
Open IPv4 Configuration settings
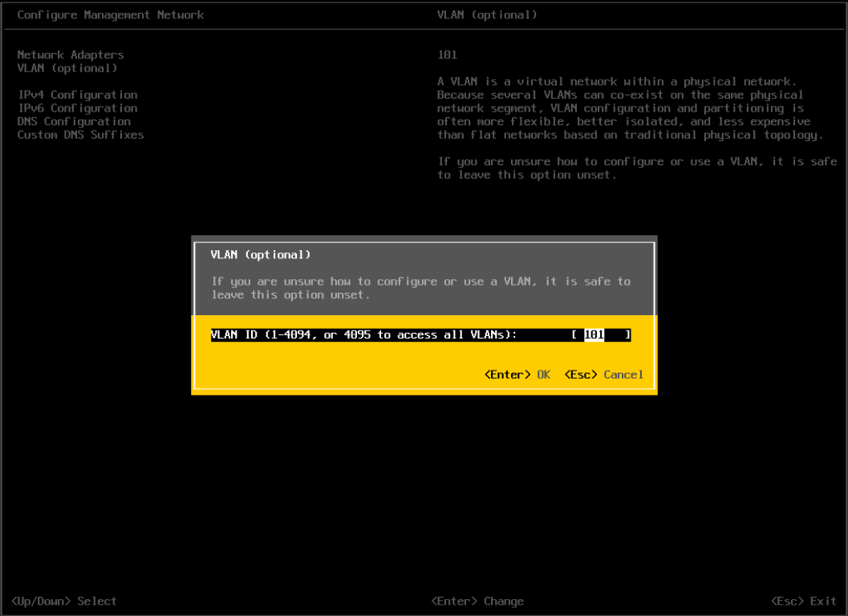[77, 95]
